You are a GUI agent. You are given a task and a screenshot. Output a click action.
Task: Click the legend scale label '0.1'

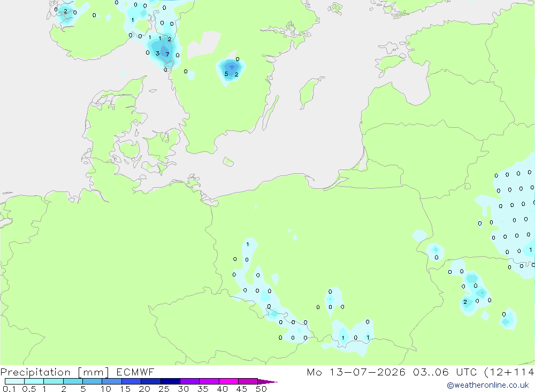pyautogui.click(x=9, y=389)
